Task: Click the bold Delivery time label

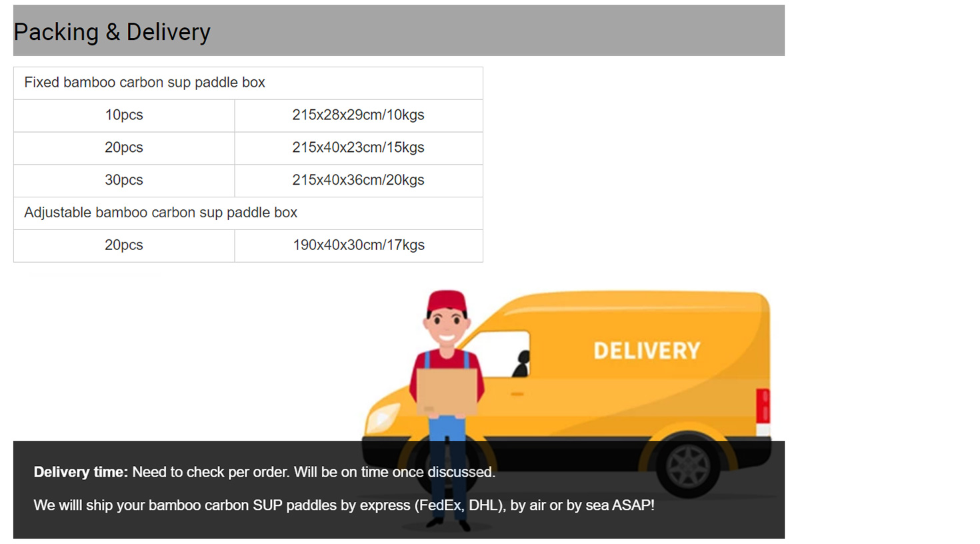Action: point(81,472)
